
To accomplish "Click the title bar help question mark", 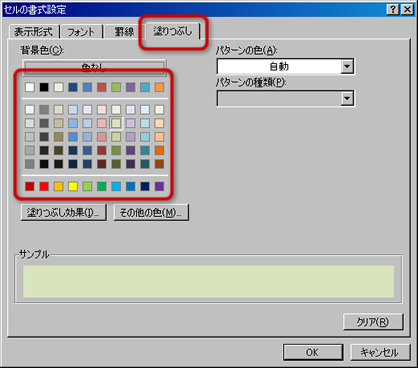I will [393, 9].
